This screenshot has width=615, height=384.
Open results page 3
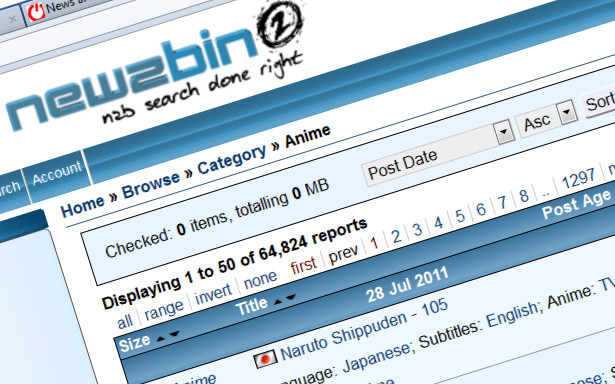(417, 229)
